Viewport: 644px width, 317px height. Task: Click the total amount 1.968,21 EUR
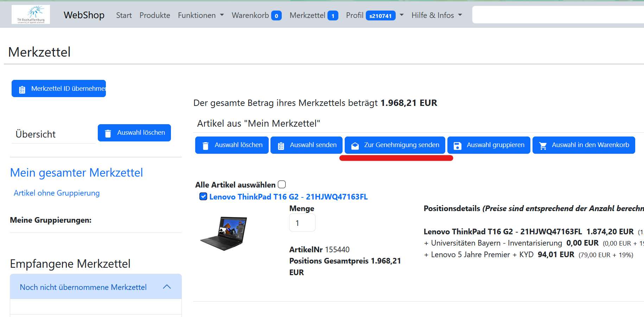[409, 103]
